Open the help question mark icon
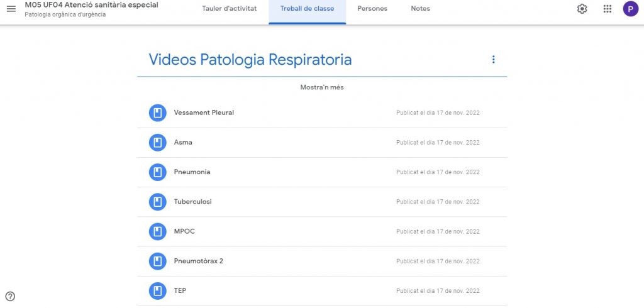 (x=10, y=297)
